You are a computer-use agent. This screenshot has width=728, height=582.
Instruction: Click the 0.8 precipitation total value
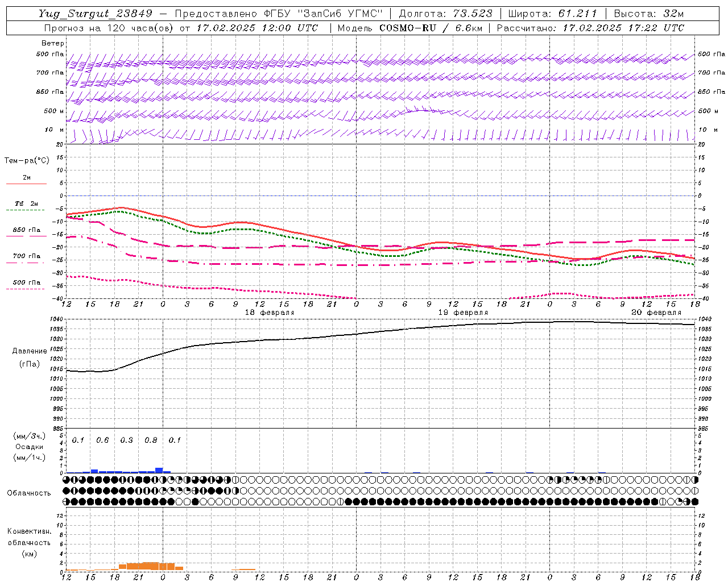[151, 440]
